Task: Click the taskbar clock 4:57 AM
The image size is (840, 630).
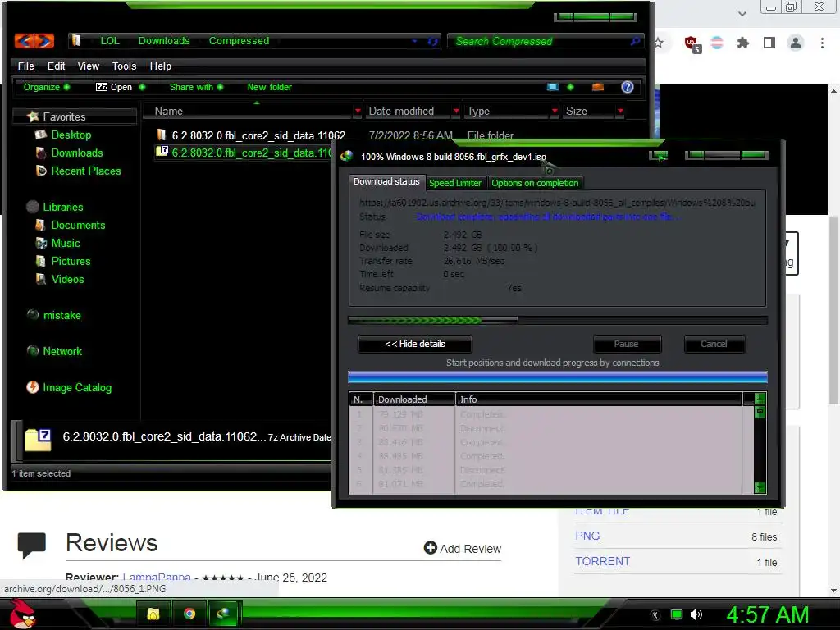Action: click(767, 614)
